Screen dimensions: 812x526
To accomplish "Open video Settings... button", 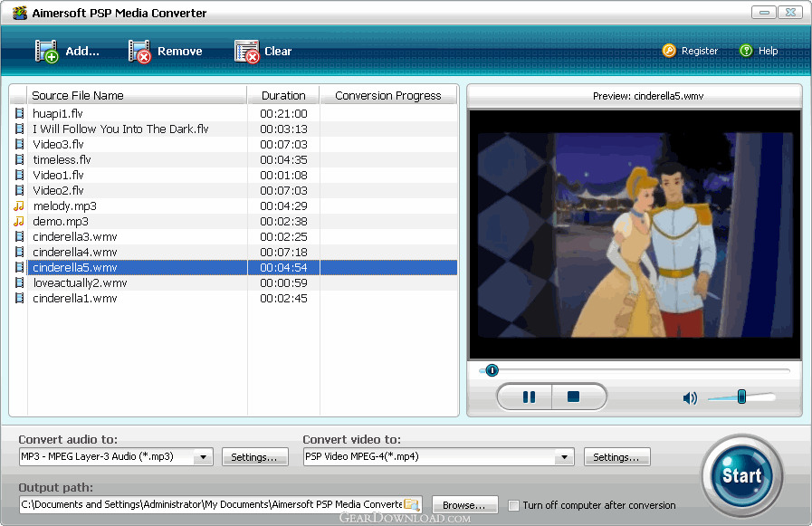I will (x=616, y=457).
